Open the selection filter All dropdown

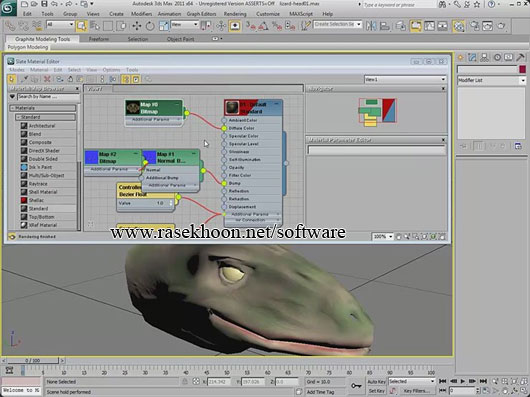click(x=60, y=24)
